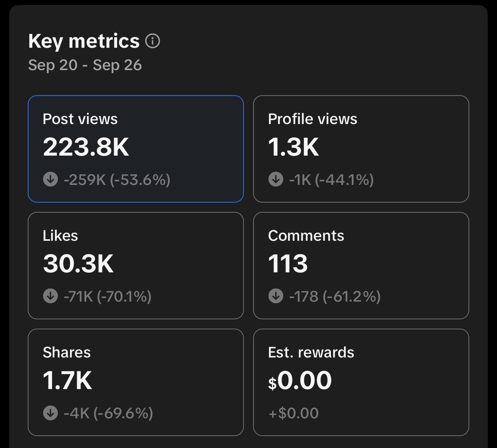The width and height of the screenshot is (497, 448).
Task: Tap the +$0.00 rewards change text
Action: tap(294, 413)
